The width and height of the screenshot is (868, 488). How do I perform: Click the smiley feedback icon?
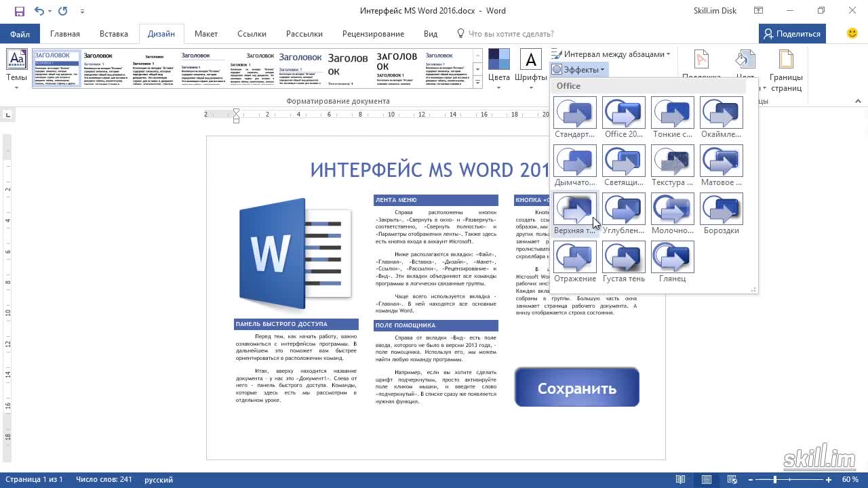[852, 33]
